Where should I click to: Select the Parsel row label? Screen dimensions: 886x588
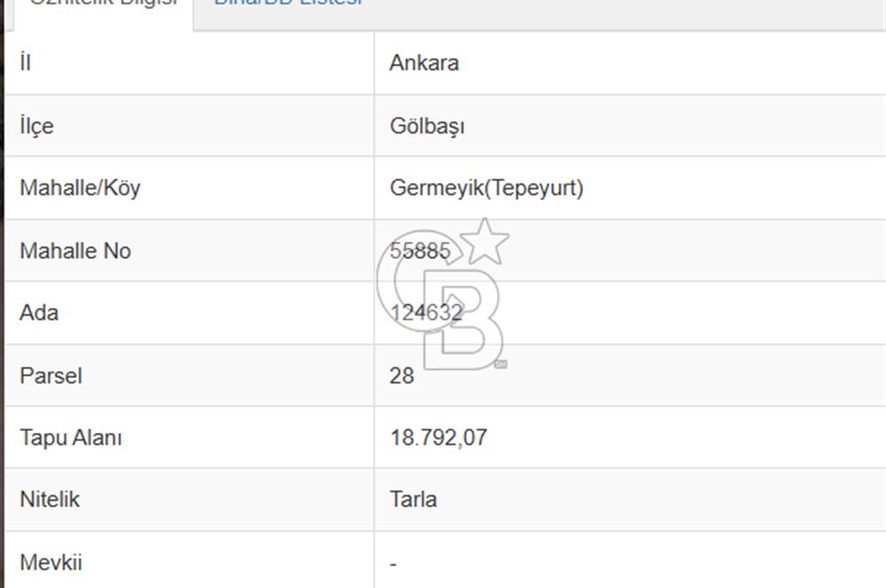coord(51,376)
